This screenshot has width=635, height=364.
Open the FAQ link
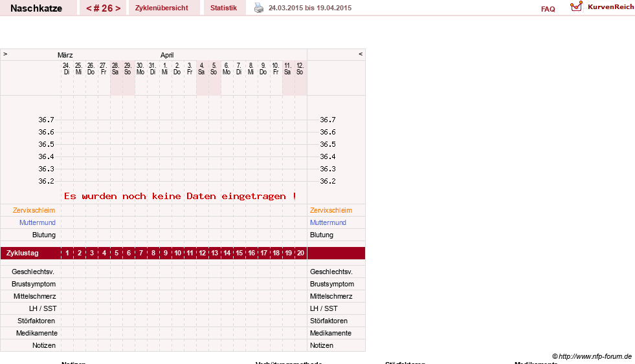[548, 9]
